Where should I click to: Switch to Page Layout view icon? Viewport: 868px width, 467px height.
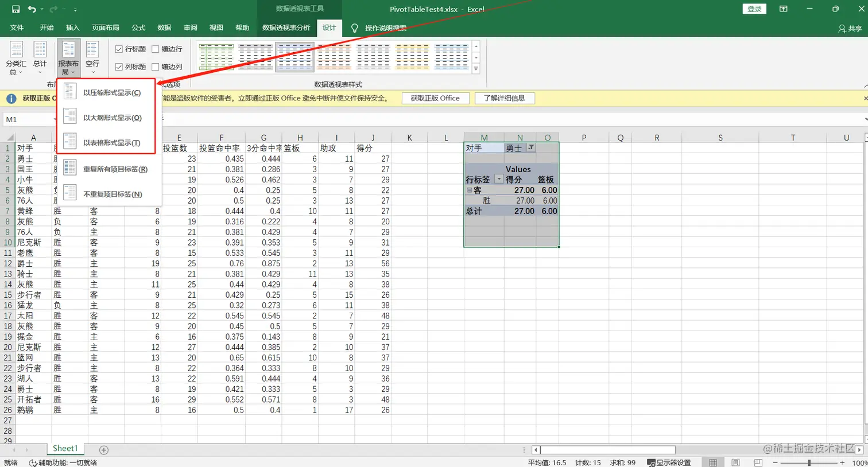(x=735, y=462)
